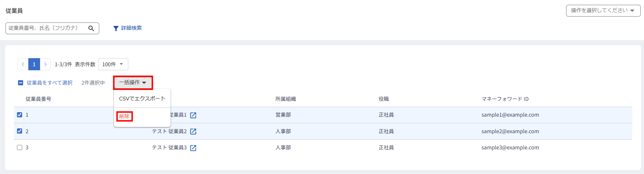Viewport: 644px width, 174px height.
Task: Choose 削除 from the bulk menu
Action: point(124,116)
